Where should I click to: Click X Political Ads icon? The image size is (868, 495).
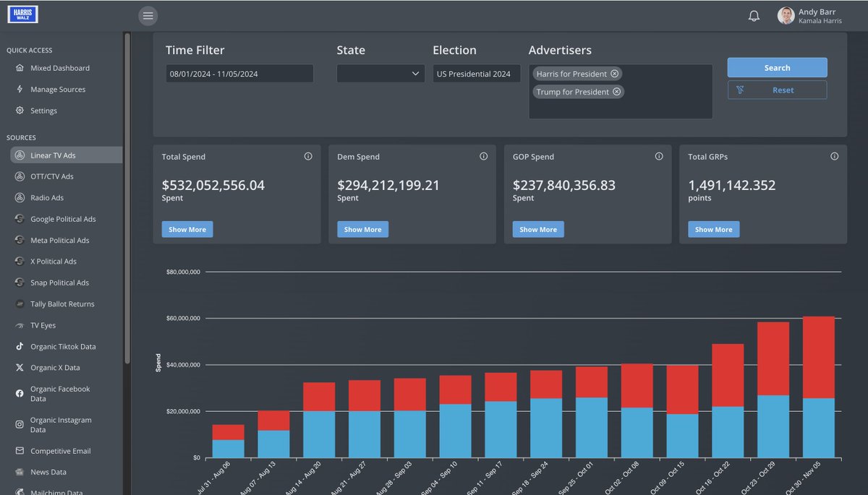click(20, 262)
